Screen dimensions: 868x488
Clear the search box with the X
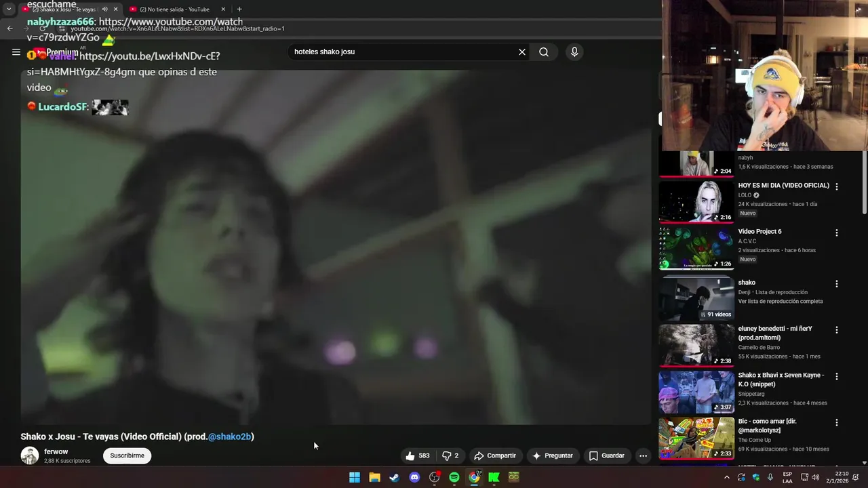[522, 52]
